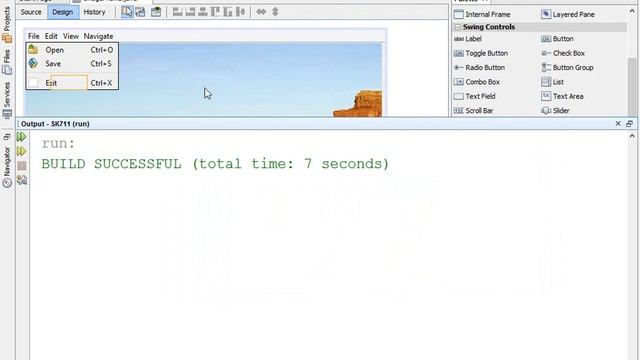
Task: Click green Re-run arrows in Output
Action: (x=22, y=137)
